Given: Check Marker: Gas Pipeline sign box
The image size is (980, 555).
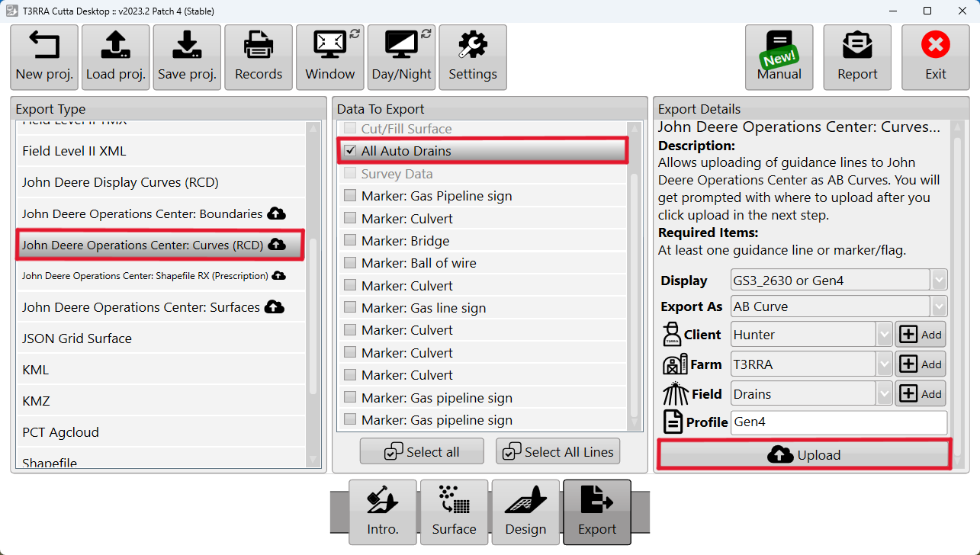Looking at the screenshot, I should [350, 196].
